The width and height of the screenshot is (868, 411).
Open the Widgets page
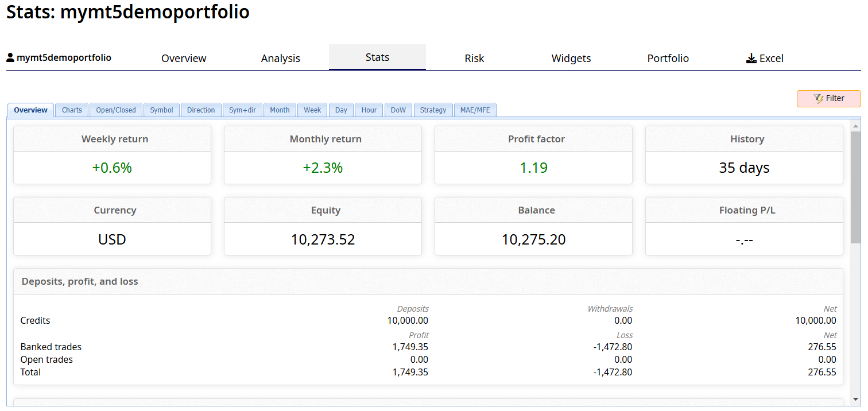tap(571, 58)
